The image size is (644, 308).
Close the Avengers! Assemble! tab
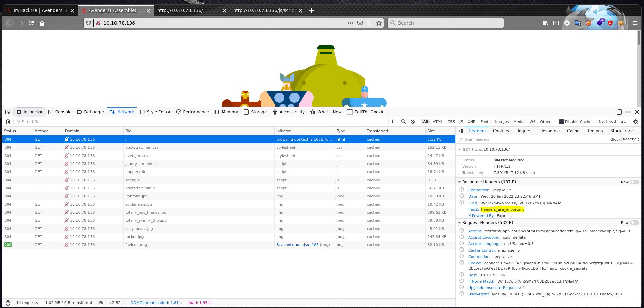148,10
